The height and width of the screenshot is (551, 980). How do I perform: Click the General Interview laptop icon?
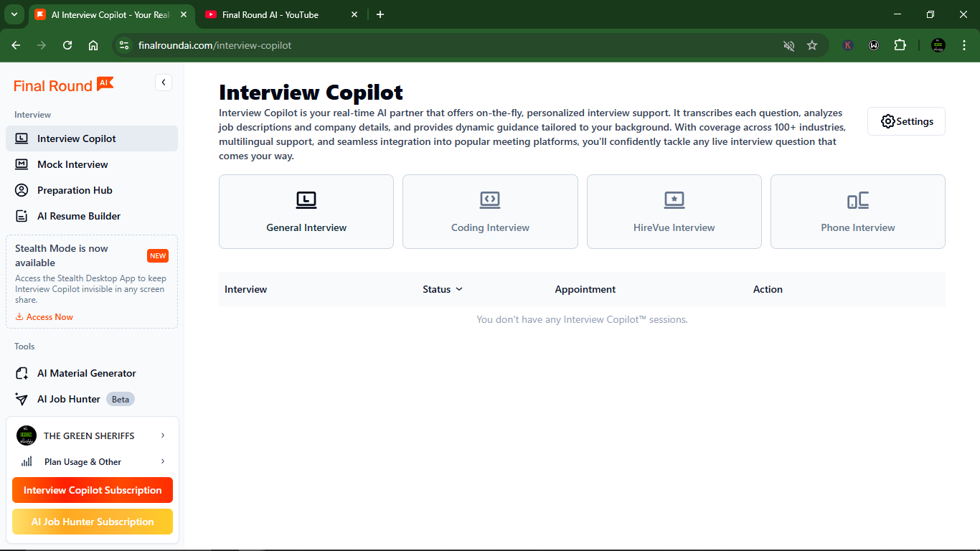306,200
